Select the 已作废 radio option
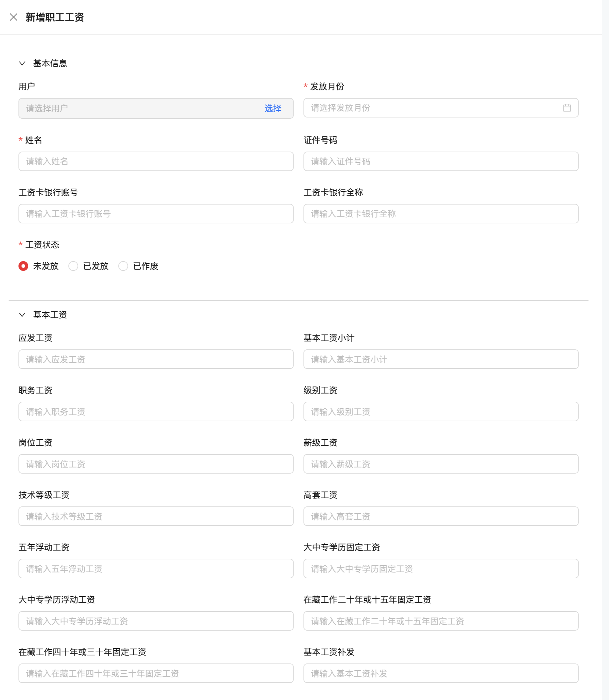The height and width of the screenshot is (700, 609). (x=123, y=266)
